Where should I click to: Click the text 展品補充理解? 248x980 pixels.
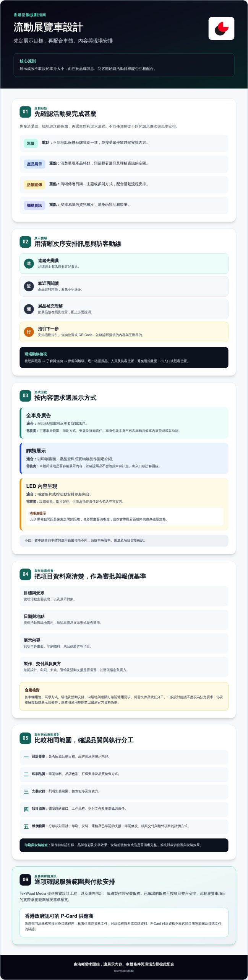[50, 306]
